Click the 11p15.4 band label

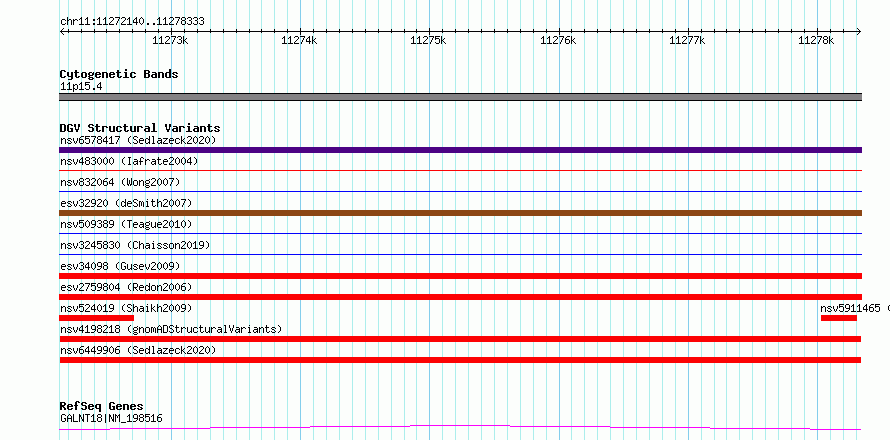coord(81,87)
